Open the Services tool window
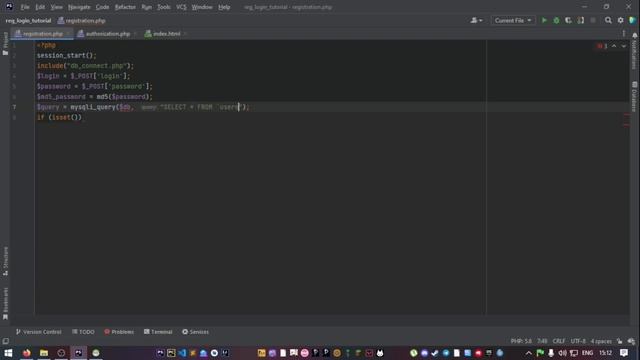Viewport: 640px width, 360px height. tap(195, 332)
